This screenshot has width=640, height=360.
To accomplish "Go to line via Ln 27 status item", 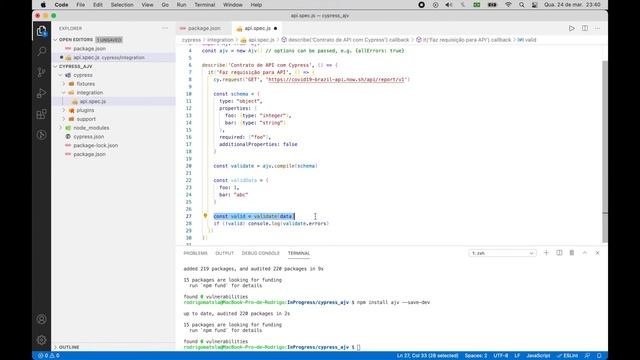I will (427, 356).
